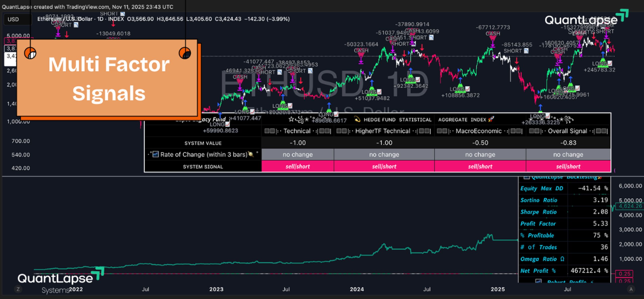Viewport: 644px width, 299px height.
Task: Click the Z timezone button on time axis
Action: 18,289
